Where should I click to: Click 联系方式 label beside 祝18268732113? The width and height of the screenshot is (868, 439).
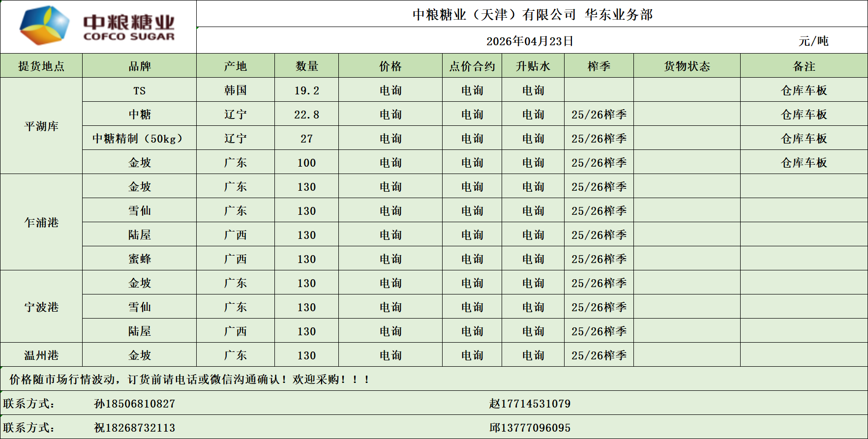click(29, 428)
